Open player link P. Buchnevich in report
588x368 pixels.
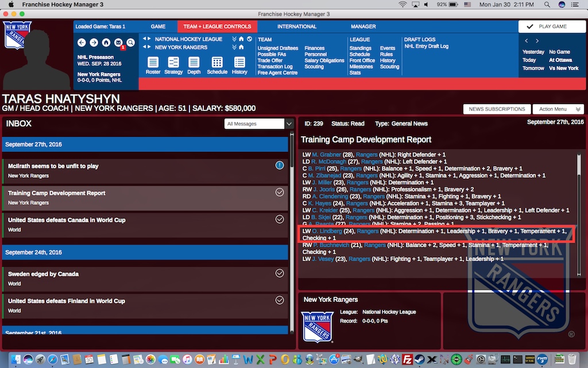point(331,245)
